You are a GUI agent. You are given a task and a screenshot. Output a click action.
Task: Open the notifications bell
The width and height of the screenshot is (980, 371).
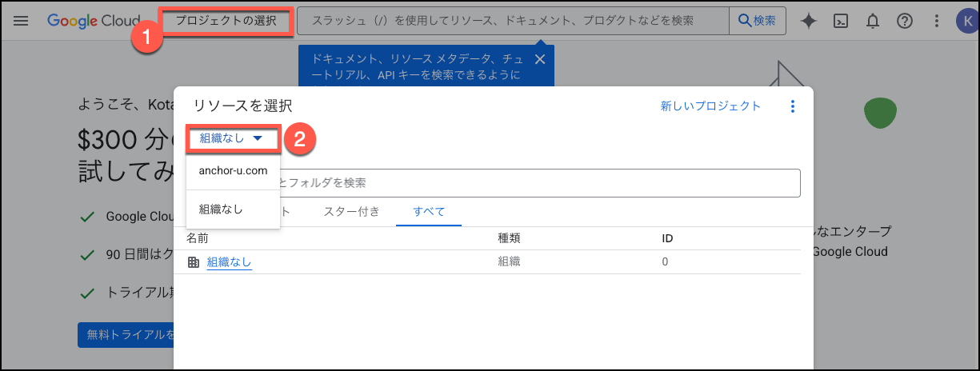873,22
